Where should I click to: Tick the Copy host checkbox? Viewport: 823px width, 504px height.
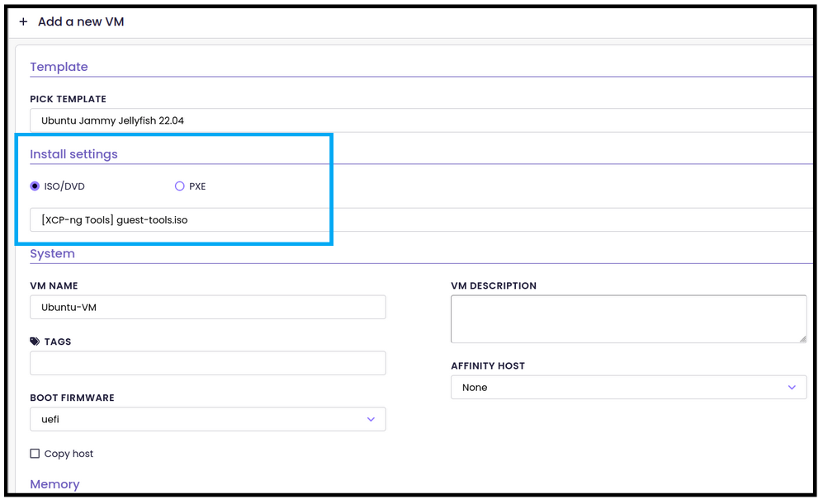pyautogui.click(x=35, y=455)
